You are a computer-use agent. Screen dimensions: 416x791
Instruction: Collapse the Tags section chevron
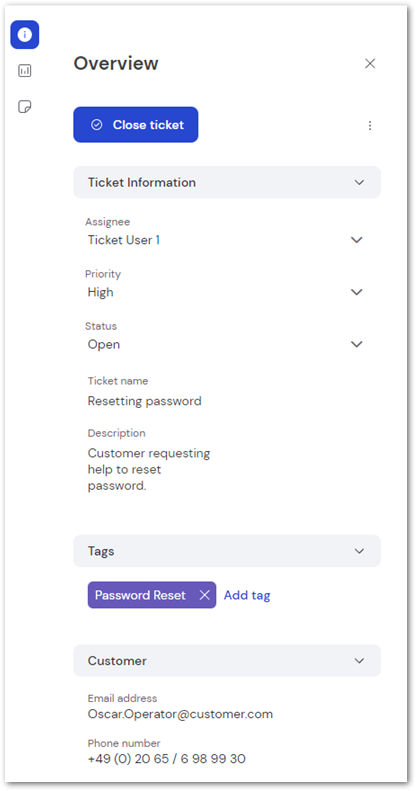coord(359,551)
